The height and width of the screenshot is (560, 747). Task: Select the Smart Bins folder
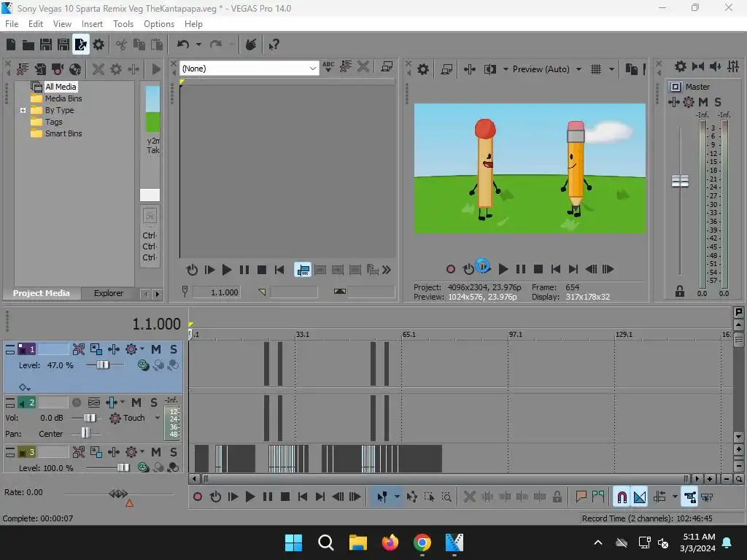tap(63, 134)
